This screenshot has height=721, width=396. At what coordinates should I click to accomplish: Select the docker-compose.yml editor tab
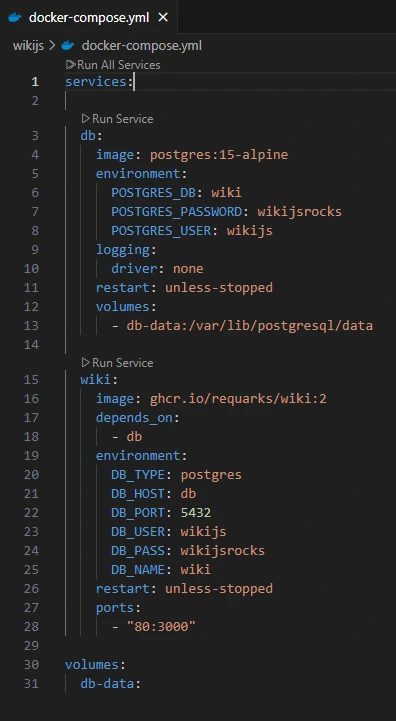[88, 17]
